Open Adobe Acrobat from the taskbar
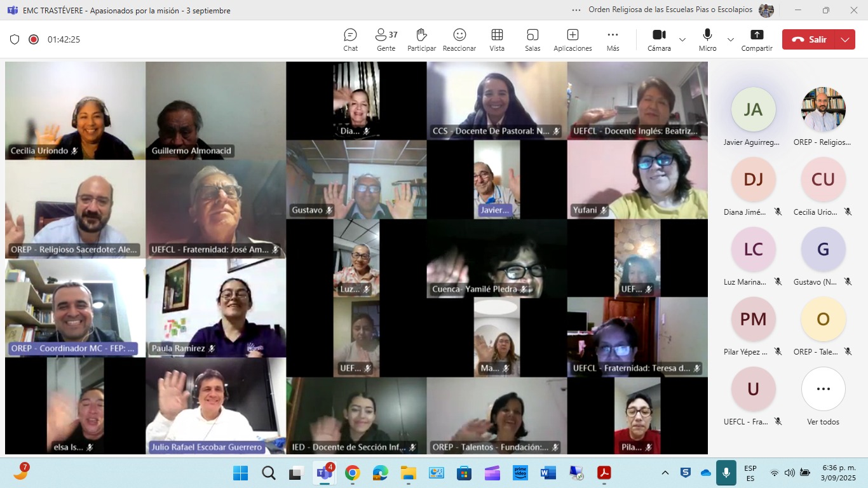868x488 pixels. pos(604,473)
